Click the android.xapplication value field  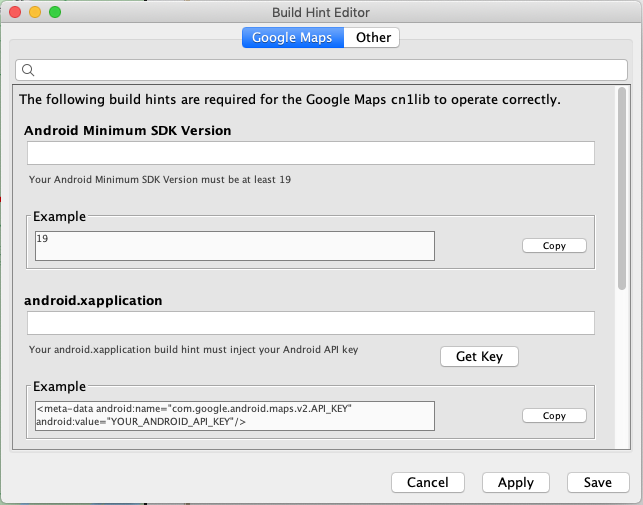pyautogui.click(x=311, y=323)
